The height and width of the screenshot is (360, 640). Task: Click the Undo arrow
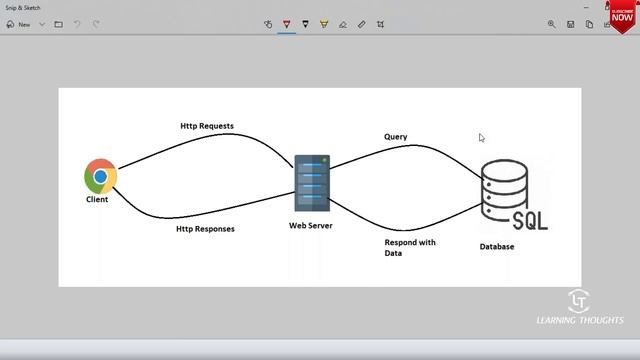pyautogui.click(x=77, y=24)
